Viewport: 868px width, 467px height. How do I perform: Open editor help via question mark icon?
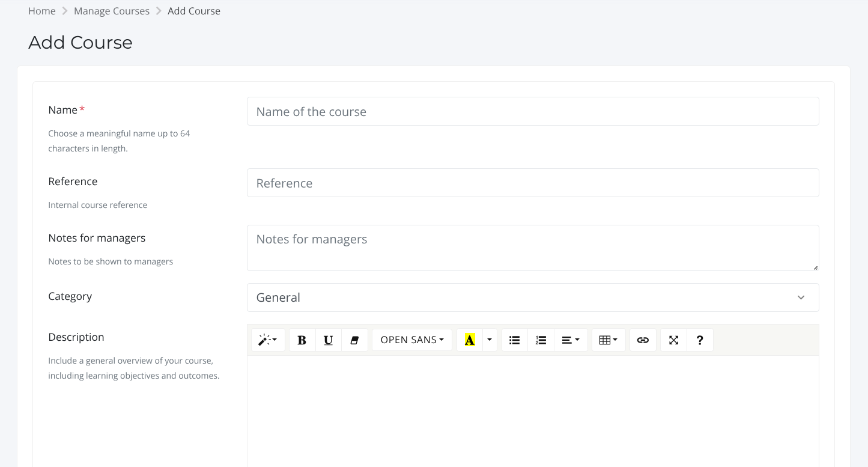[x=700, y=340]
